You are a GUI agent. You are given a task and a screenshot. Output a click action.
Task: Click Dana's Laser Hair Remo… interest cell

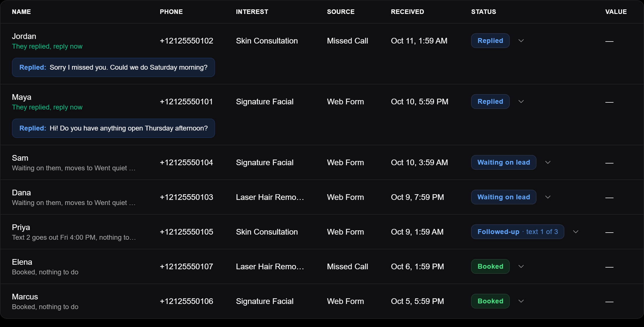click(270, 197)
